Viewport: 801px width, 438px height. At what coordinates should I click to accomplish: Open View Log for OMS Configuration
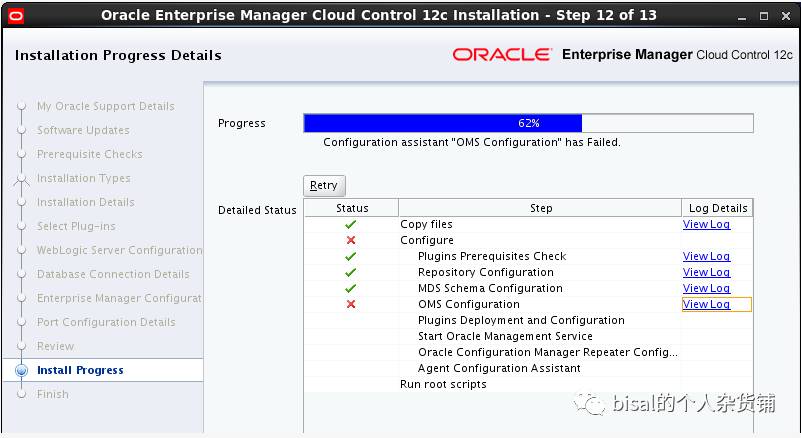pos(706,305)
